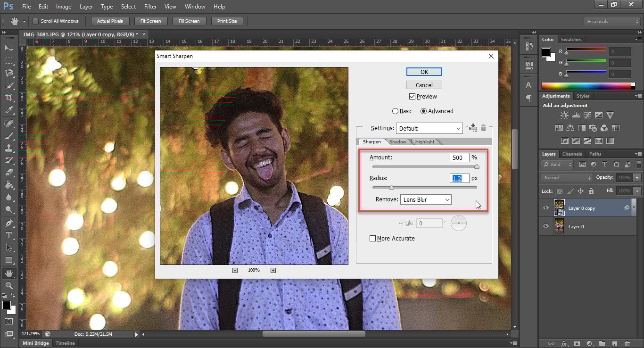
Task: Switch to the Swatches tab
Action: tap(571, 40)
